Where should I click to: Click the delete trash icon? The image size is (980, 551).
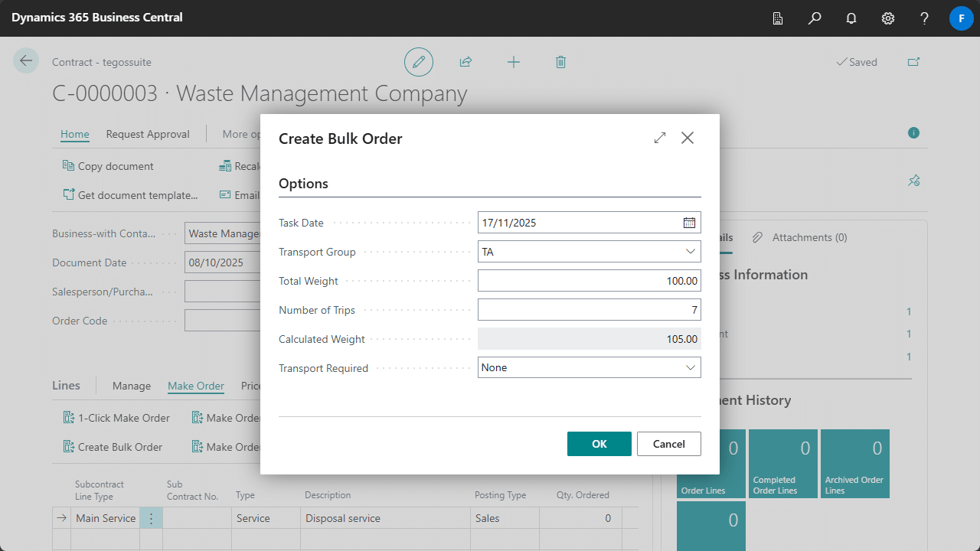pyautogui.click(x=560, y=62)
